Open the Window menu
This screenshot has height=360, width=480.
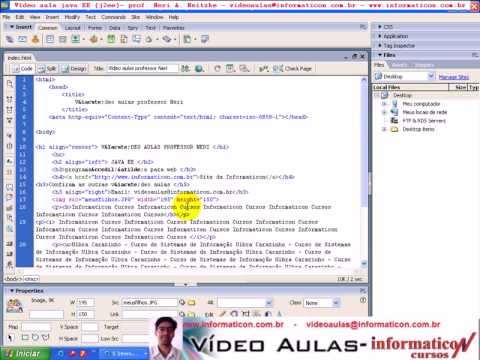pos(154,17)
